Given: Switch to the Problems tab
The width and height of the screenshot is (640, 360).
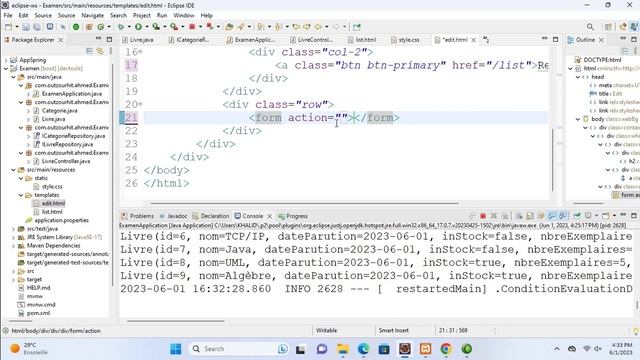Looking at the screenshot, I should (138, 216).
